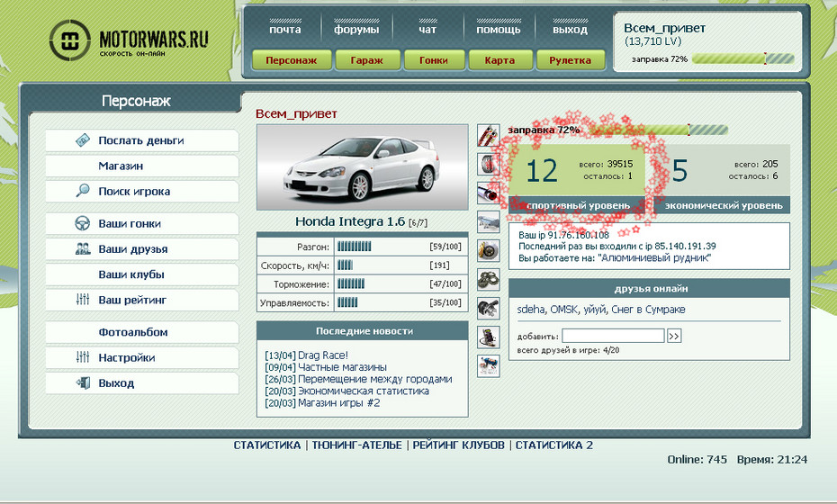Open СТАТИСТИКА footer link

(267, 445)
